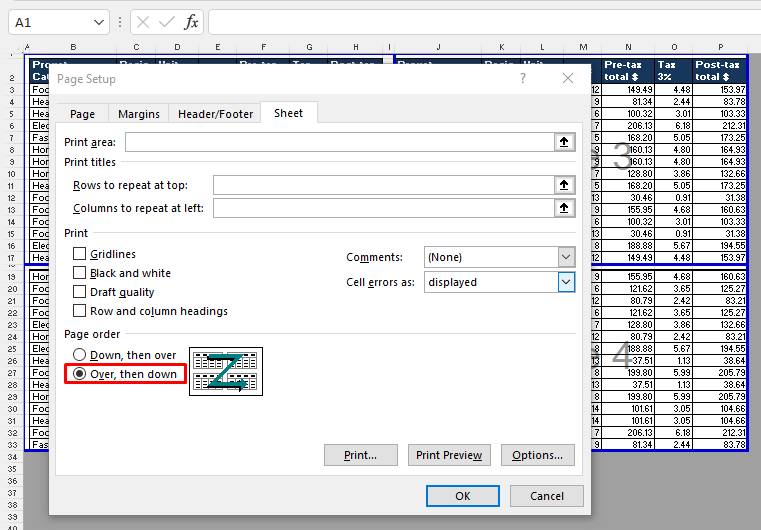Screen dimensions: 761x530
Task: Click cell value 1.13 in row 26
Action: point(674,361)
